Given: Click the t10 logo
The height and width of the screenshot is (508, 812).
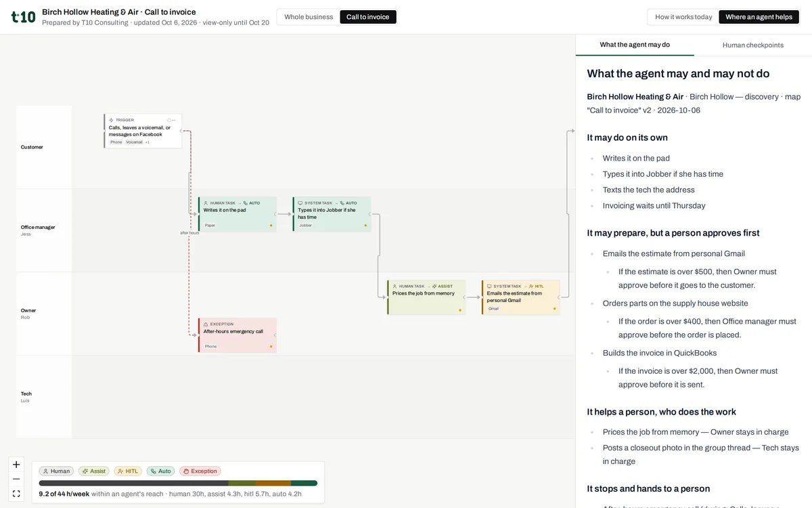Looking at the screenshot, I should 23,17.
